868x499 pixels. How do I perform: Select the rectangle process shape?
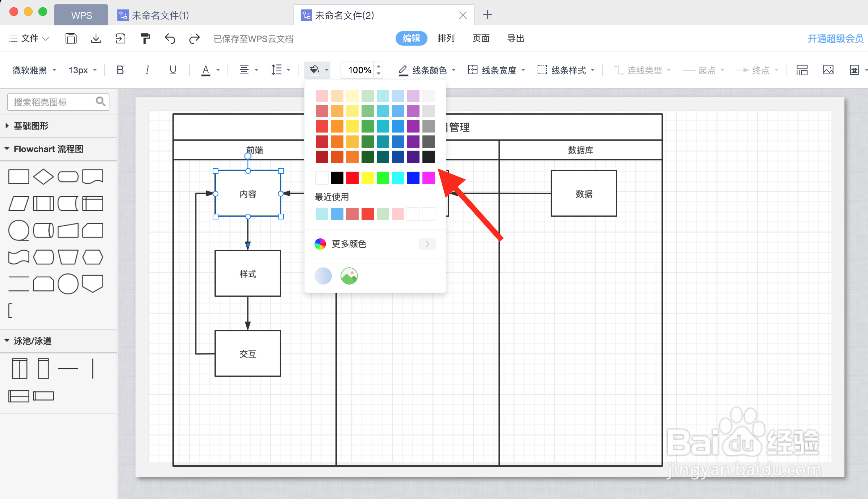coord(19,177)
